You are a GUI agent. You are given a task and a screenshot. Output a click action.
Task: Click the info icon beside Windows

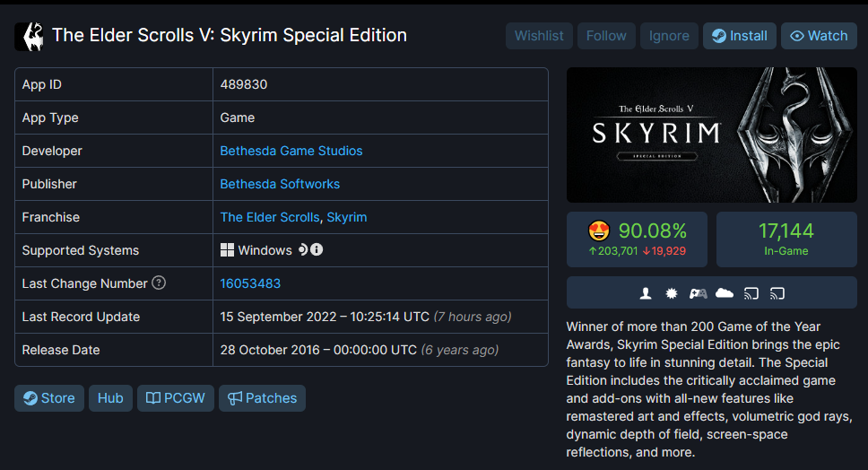tap(317, 249)
